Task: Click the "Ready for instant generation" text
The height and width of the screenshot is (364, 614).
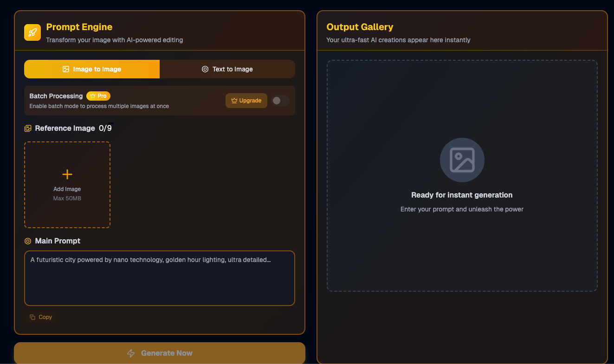Action: (x=462, y=195)
